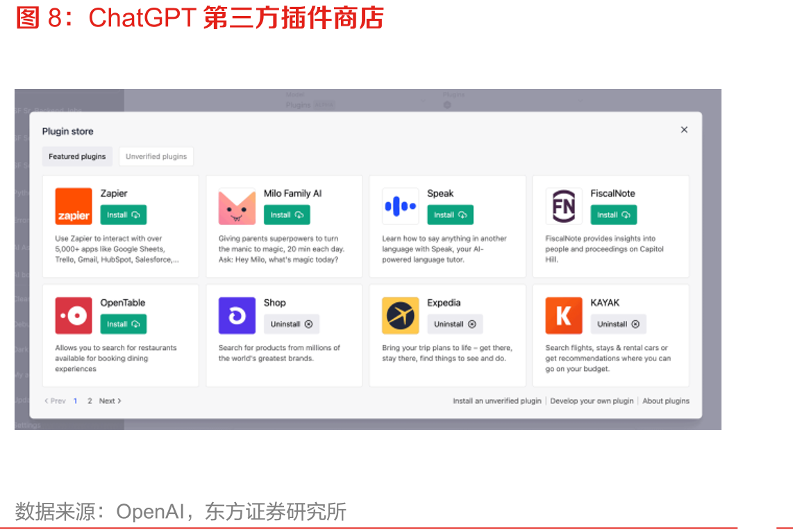Uninstall the Shop plugin
This screenshot has height=532, width=793.
pos(292,324)
